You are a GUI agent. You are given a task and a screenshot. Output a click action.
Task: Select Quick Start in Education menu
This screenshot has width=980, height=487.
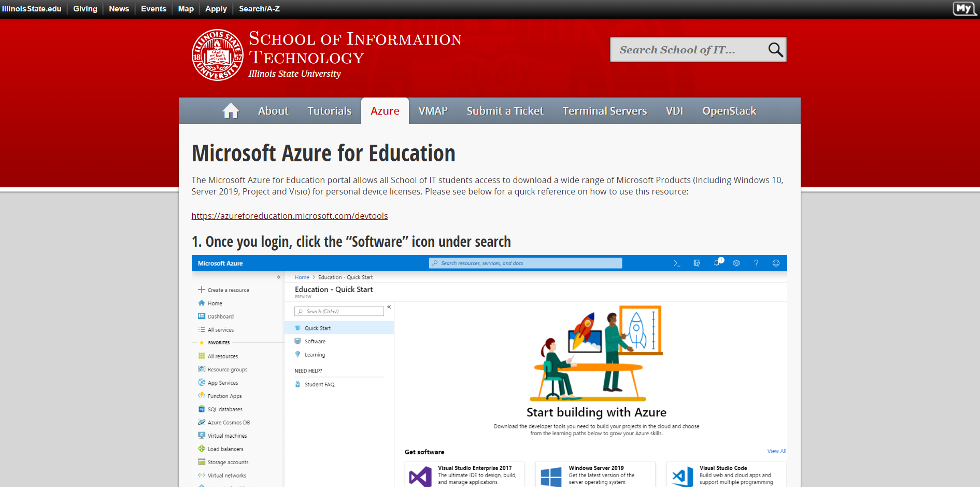339,328
